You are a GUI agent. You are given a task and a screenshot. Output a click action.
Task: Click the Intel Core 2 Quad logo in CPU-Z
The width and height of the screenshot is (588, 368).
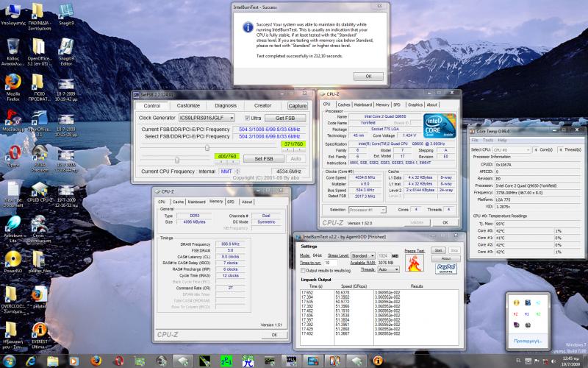point(440,125)
